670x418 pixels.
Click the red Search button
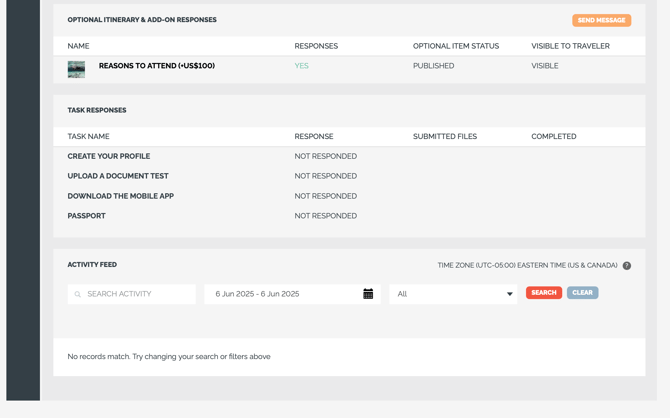[x=544, y=293]
